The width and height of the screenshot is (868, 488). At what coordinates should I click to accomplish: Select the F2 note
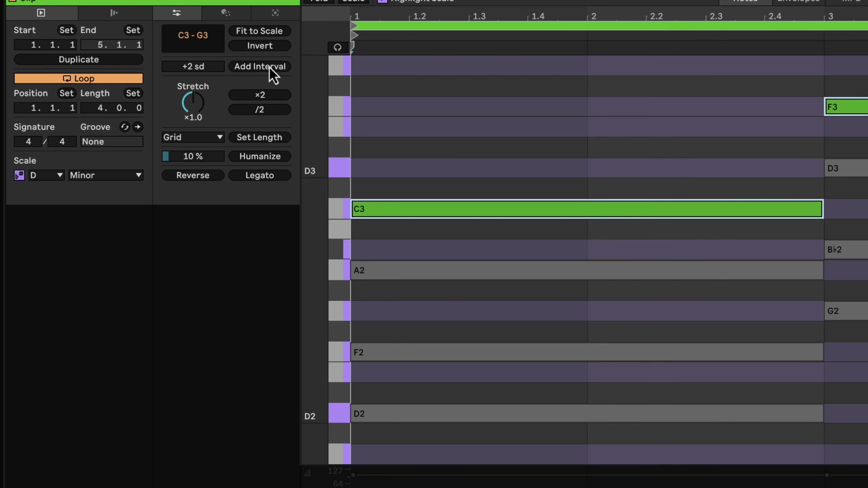(x=587, y=352)
